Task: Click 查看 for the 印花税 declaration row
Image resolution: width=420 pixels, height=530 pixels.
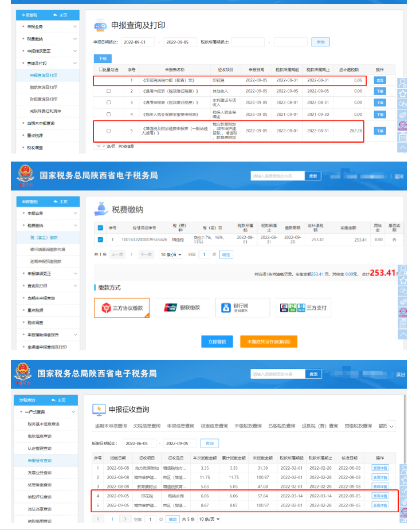Action: click(x=380, y=81)
